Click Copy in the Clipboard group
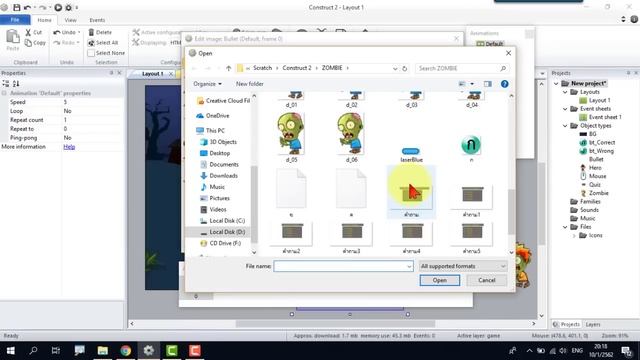The height and width of the screenshot is (360, 640). (x=35, y=42)
